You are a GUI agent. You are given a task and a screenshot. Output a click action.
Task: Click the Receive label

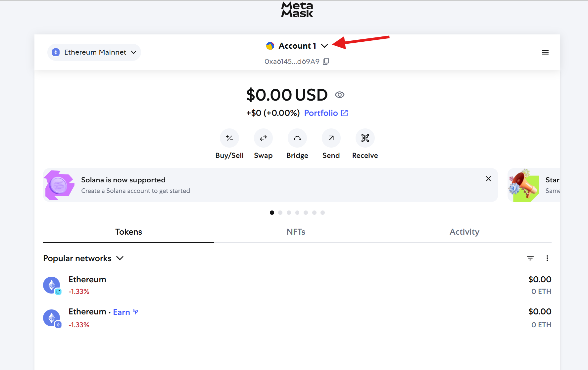point(365,156)
